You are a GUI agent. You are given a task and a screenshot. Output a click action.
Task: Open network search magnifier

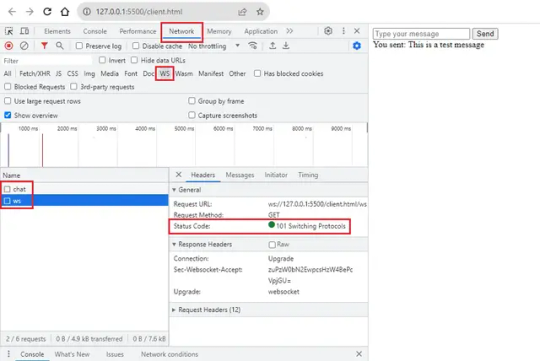point(60,45)
